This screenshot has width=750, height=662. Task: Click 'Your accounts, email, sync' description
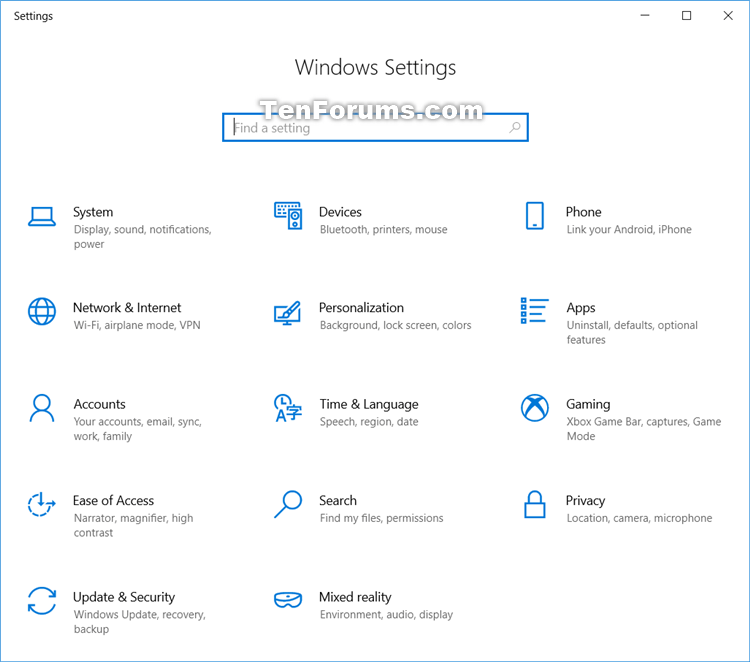(x=138, y=429)
